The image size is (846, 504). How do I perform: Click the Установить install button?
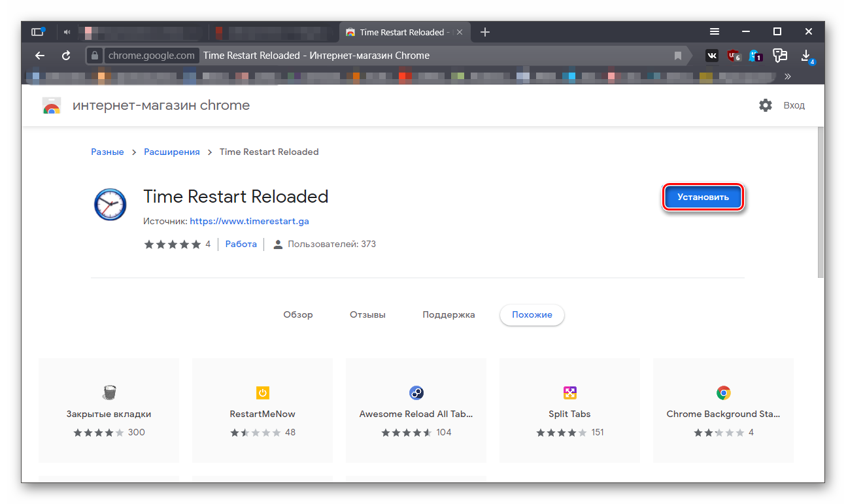coord(703,197)
